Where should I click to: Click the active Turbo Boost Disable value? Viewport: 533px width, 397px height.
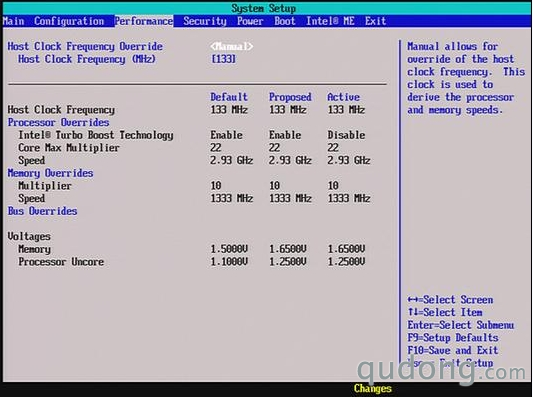pyautogui.click(x=346, y=135)
